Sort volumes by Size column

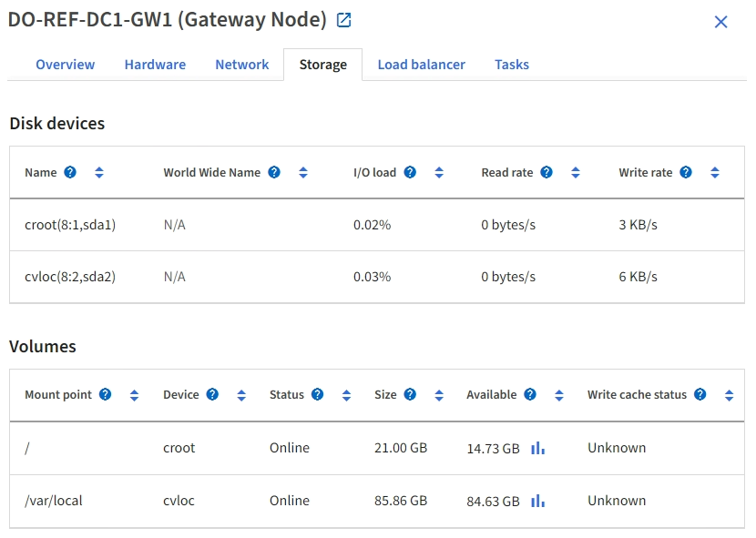click(439, 395)
